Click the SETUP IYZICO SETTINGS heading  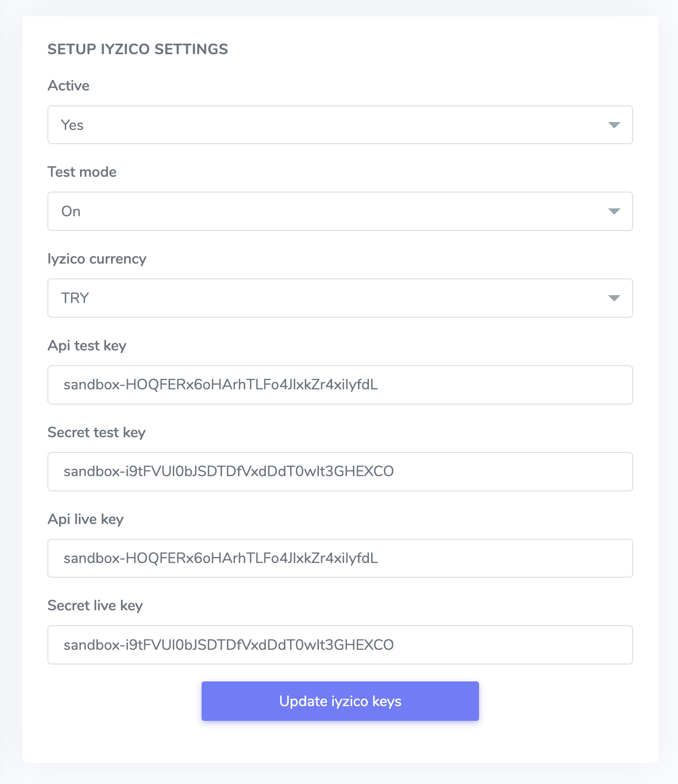coord(138,49)
